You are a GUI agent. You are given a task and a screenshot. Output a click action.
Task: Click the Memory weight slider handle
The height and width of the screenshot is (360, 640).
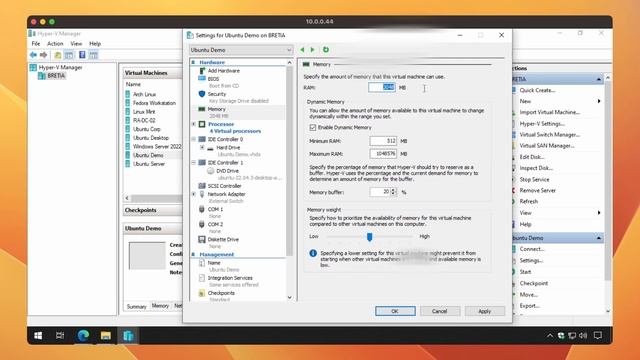click(369, 237)
